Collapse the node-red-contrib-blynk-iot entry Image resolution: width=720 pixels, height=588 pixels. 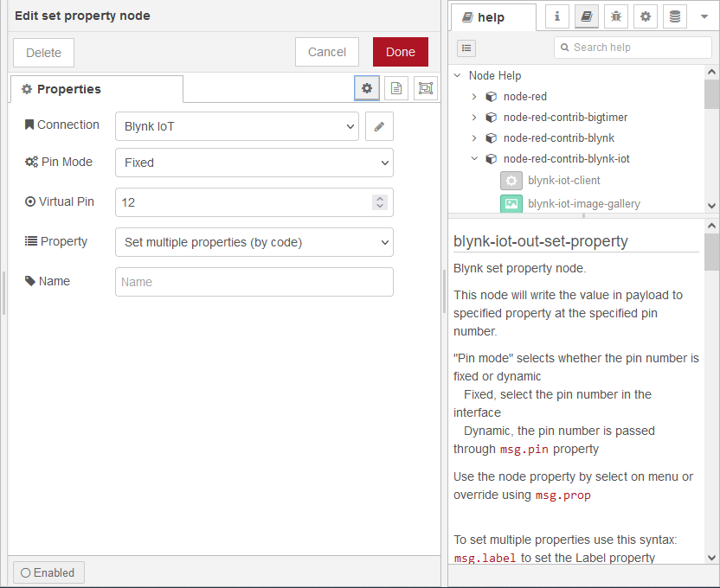tap(474, 159)
